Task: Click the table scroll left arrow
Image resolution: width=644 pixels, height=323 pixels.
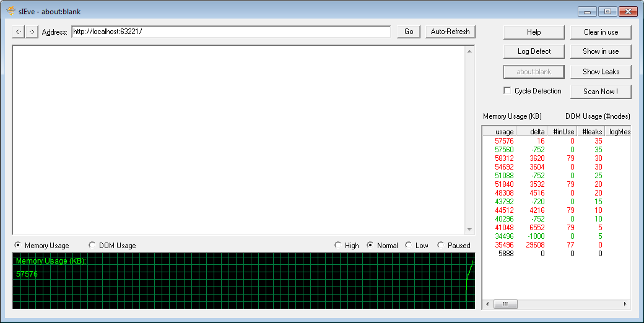Action: [487, 304]
